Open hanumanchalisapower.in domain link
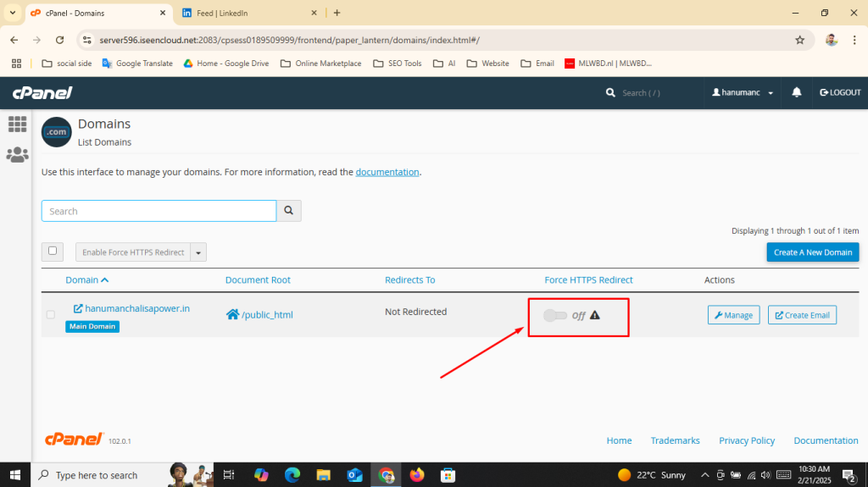The width and height of the screenshot is (868, 487). (137, 308)
